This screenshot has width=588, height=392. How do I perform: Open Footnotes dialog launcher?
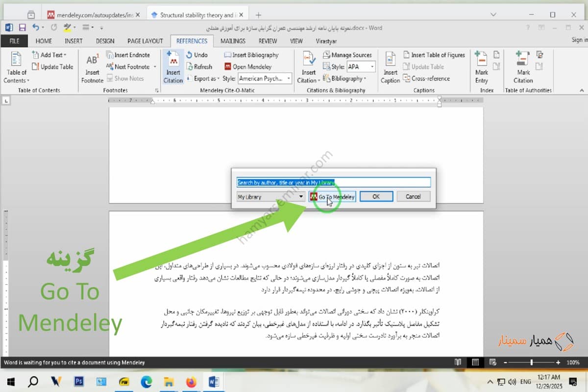point(157,90)
